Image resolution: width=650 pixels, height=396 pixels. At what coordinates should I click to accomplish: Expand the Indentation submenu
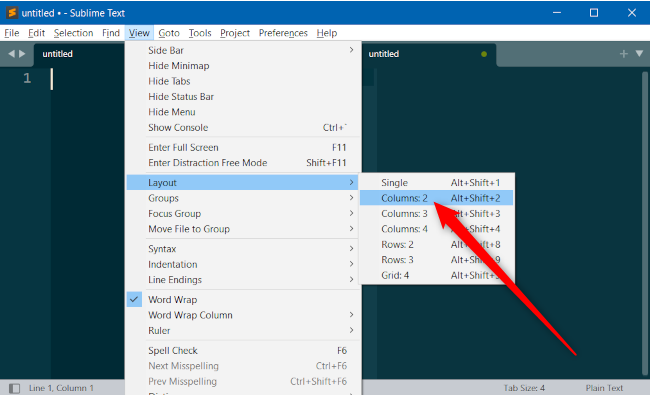pos(243,264)
